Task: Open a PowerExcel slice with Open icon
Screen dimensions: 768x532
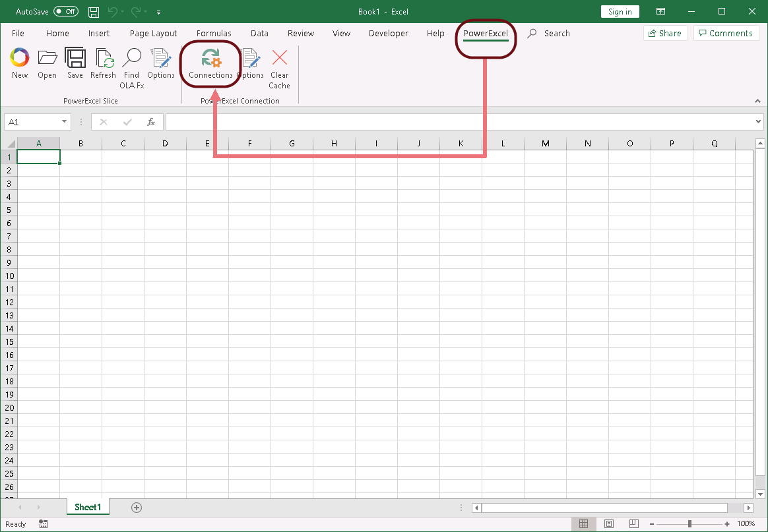Action: [x=47, y=63]
